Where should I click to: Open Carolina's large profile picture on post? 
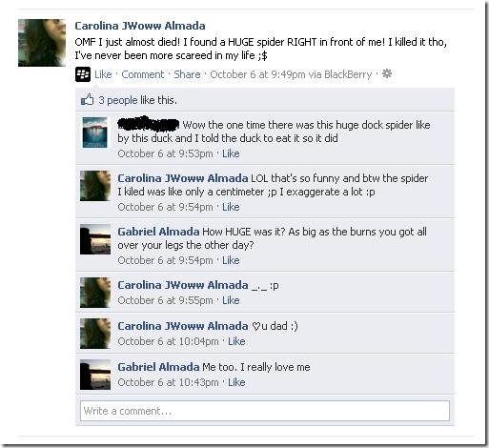click(42, 43)
